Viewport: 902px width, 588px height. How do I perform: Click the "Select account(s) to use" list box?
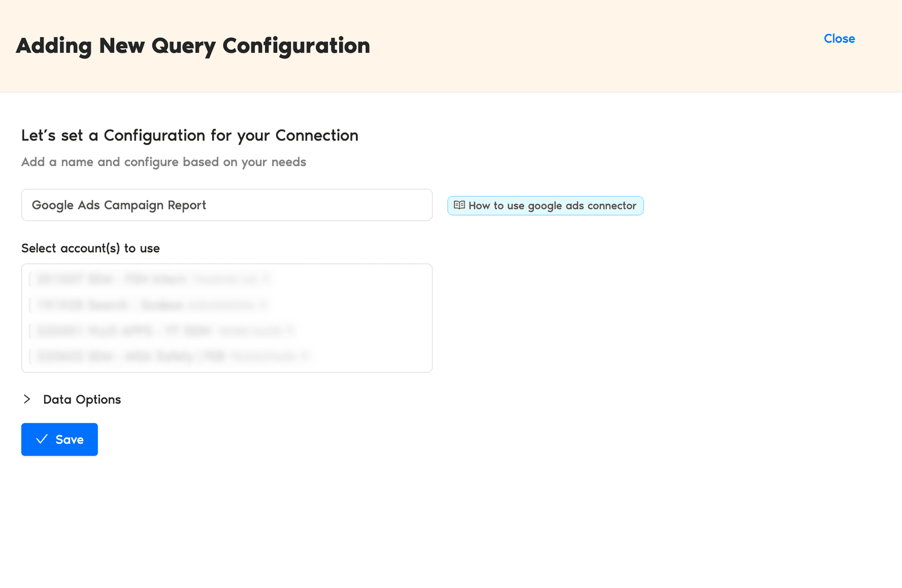226,317
